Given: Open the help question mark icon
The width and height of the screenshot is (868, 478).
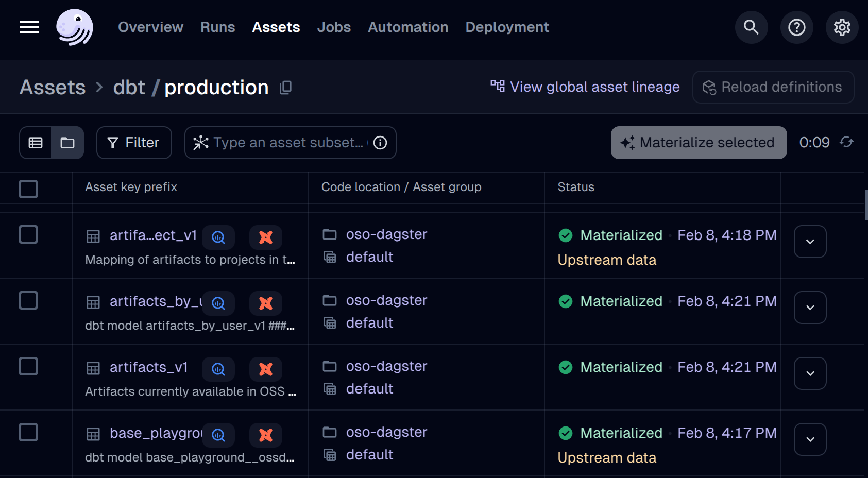Looking at the screenshot, I should tap(796, 27).
